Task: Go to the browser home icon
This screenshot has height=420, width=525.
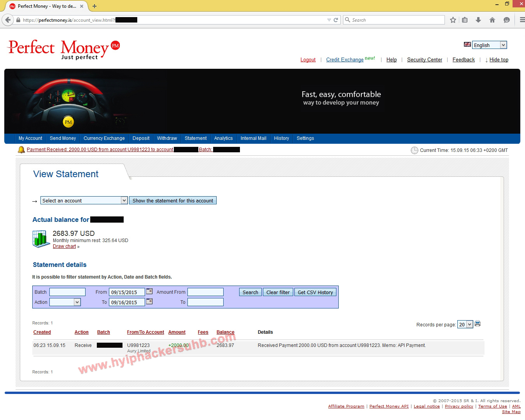Action: point(492,20)
